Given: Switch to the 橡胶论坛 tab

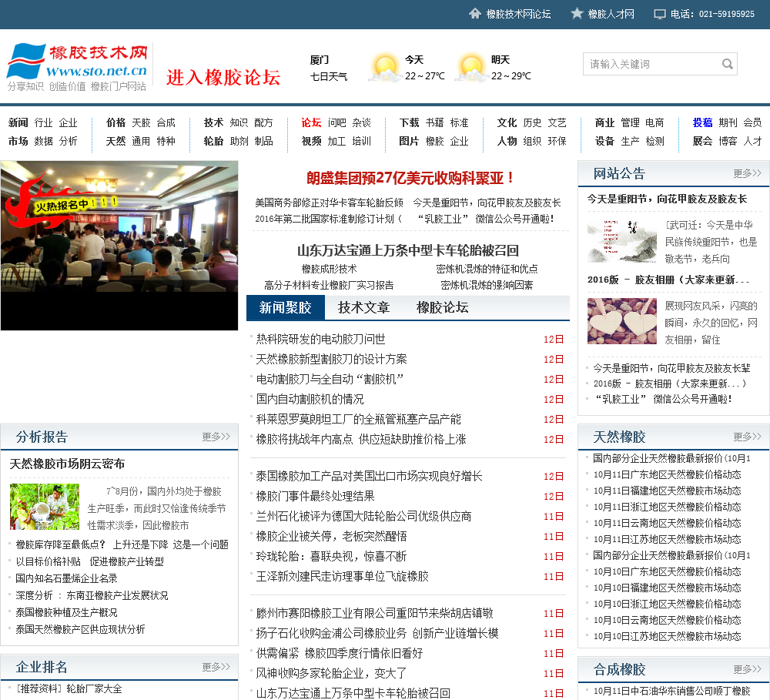Looking at the screenshot, I should click(443, 307).
